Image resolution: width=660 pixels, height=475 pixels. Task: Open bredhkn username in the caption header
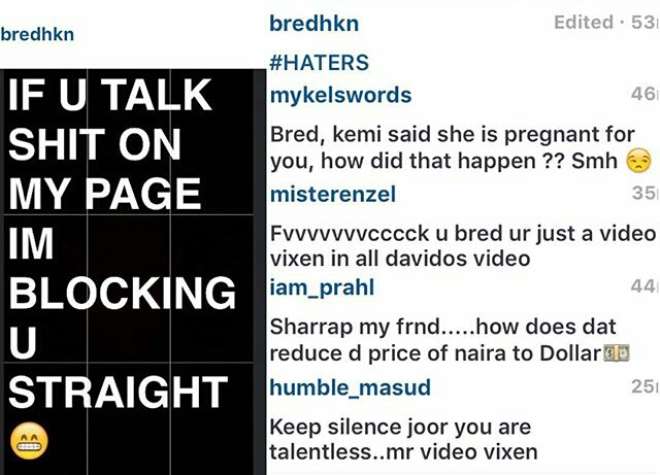pyautogui.click(x=314, y=24)
